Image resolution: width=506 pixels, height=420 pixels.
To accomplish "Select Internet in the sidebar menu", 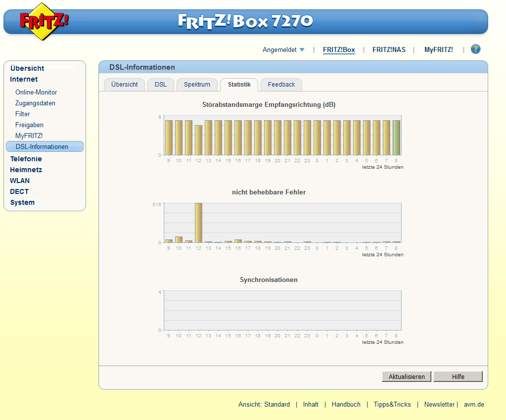I will click(x=24, y=79).
